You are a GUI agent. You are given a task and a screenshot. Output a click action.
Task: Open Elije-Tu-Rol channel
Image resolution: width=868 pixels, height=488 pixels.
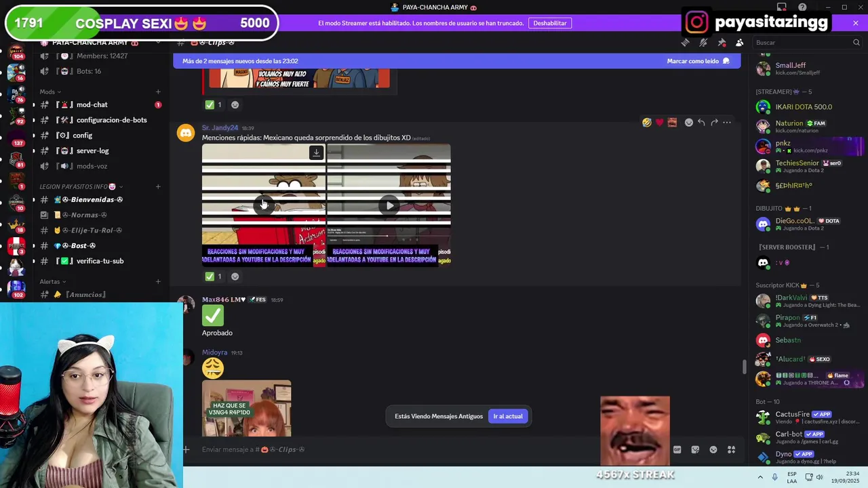[99, 230]
